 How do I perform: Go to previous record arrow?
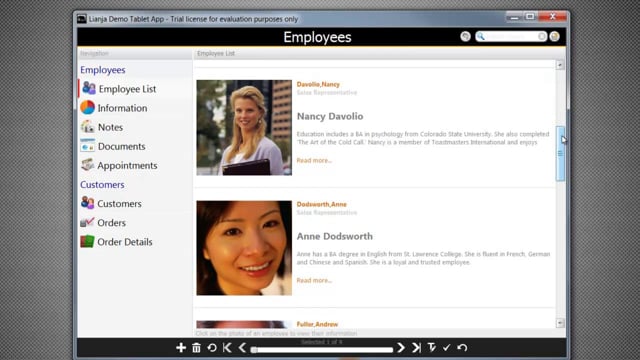[242, 347]
